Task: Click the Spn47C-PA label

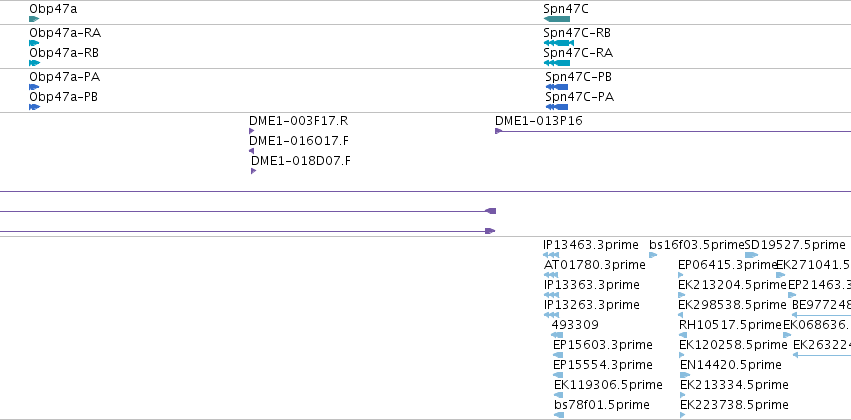Action: (x=580, y=97)
